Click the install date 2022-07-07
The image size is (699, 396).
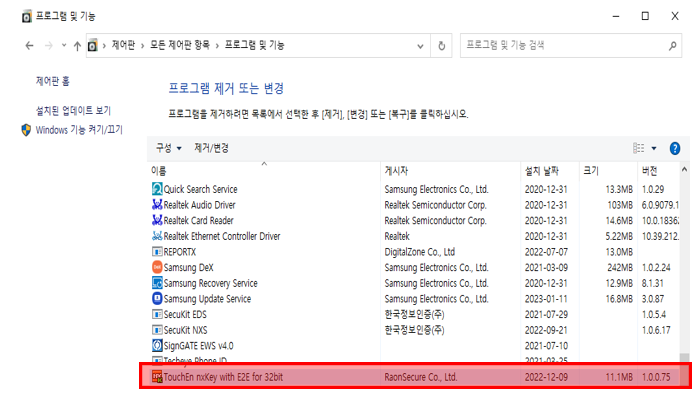pos(546,252)
